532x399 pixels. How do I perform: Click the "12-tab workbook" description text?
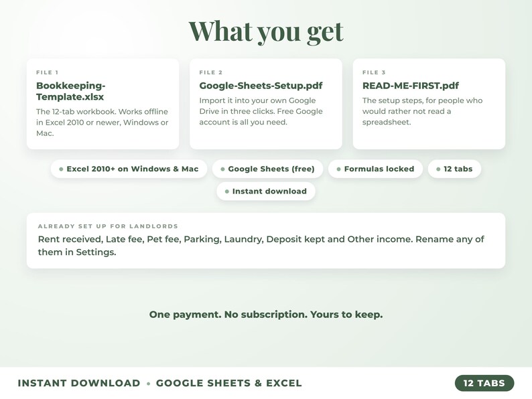(102, 123)
